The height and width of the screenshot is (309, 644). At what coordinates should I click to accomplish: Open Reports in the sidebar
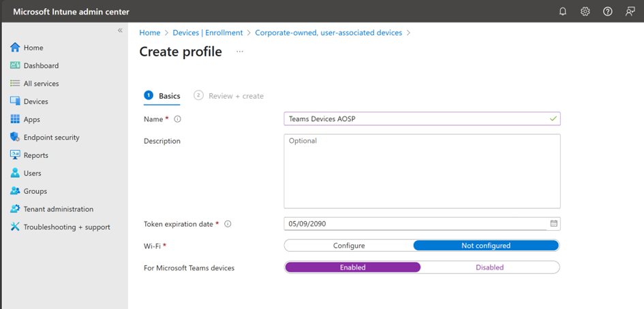click(35, 155)
